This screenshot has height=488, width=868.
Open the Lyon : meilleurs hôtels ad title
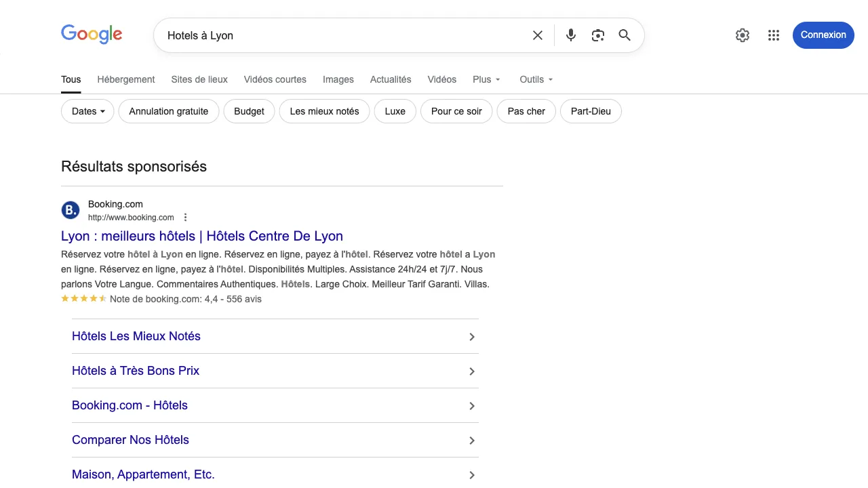point(202,236)
